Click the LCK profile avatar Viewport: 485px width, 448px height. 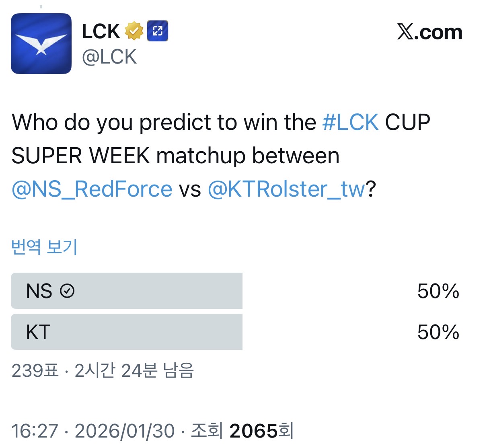tap(41, 43)
